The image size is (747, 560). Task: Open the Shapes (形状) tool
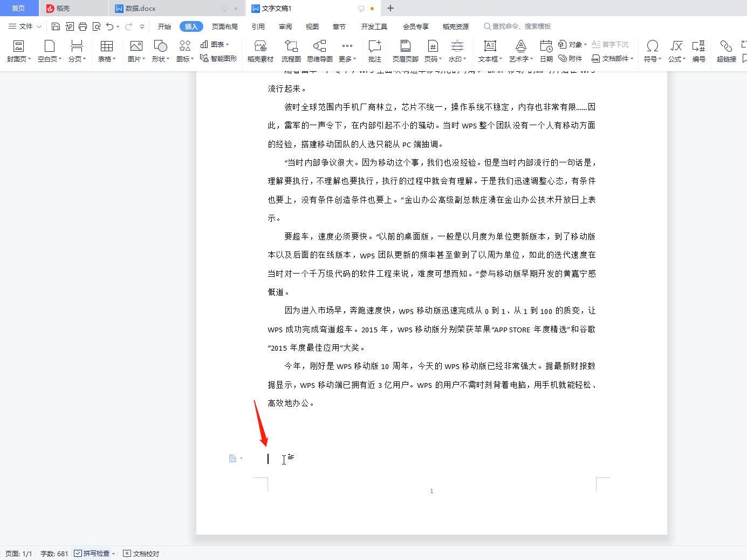click(160, 51)
